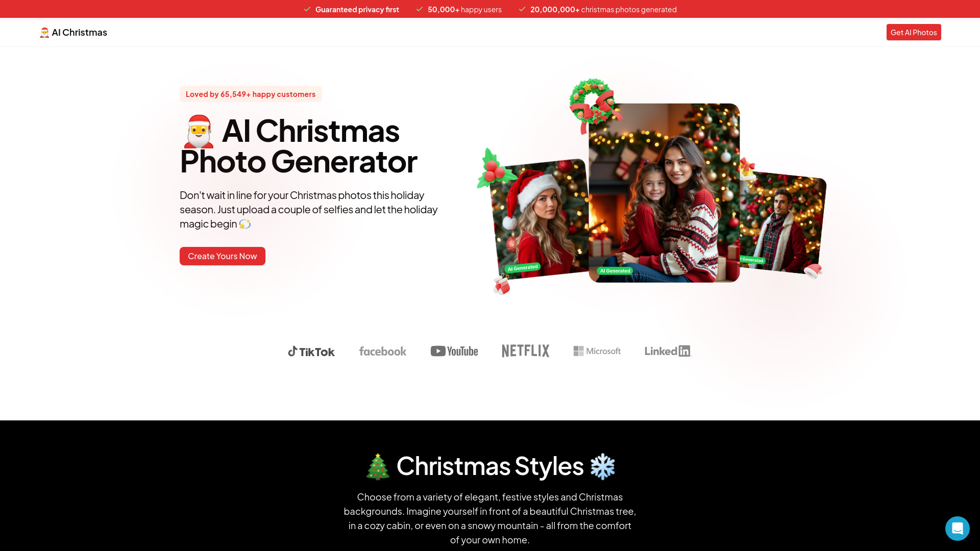Toggle the christmas photos generated checkmark
The height and width of the screenshot is (551, 980).
pos(522,9)
